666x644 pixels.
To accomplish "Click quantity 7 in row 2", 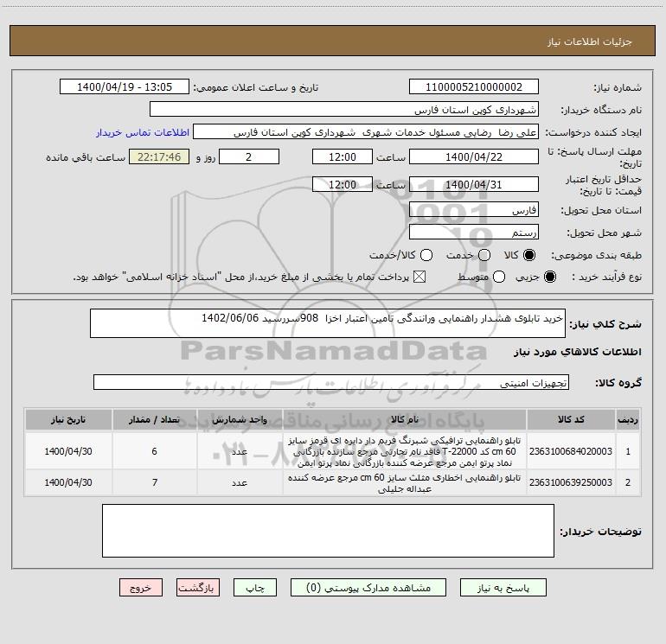I will click(155, 482).
